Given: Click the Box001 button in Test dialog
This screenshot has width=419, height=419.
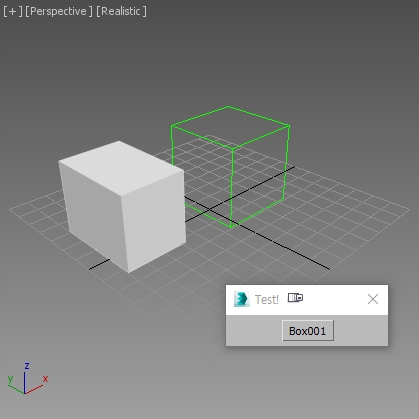Looking at the screenshot, I should 308,331.
